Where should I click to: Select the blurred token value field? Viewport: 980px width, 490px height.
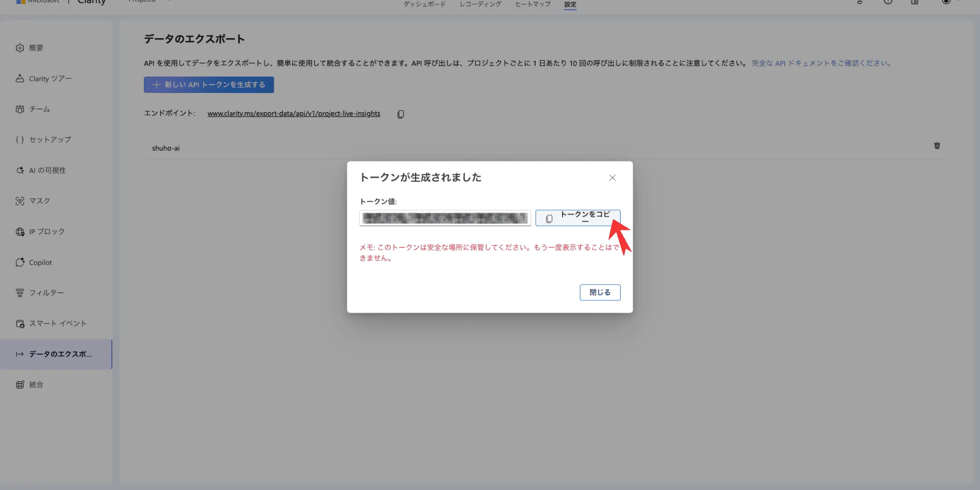[445, 218]
